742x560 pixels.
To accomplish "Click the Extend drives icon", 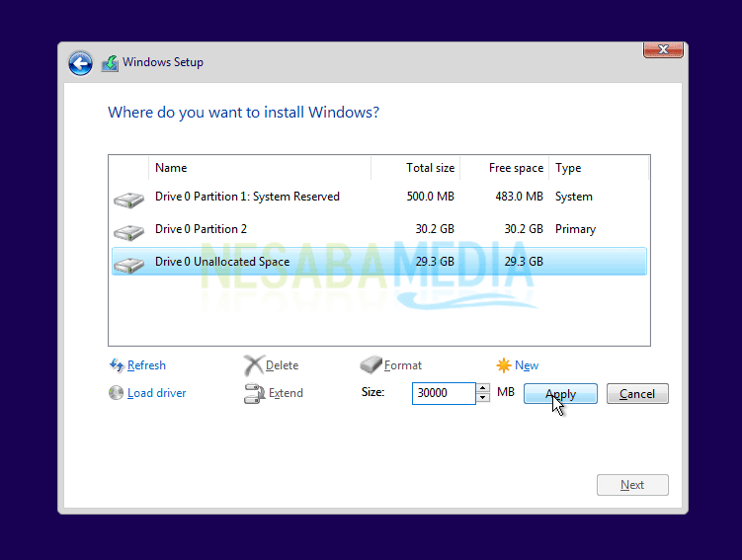I will pyautogui.click(x=255, y=393).
